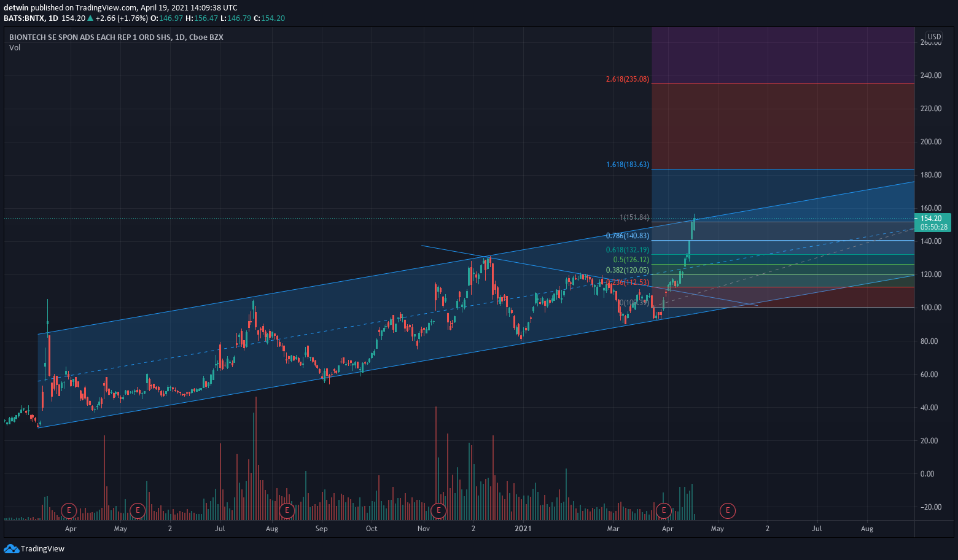Click the earnings marker under early May 2020
This screenshot has height=560, width=958.
point(137,510)
